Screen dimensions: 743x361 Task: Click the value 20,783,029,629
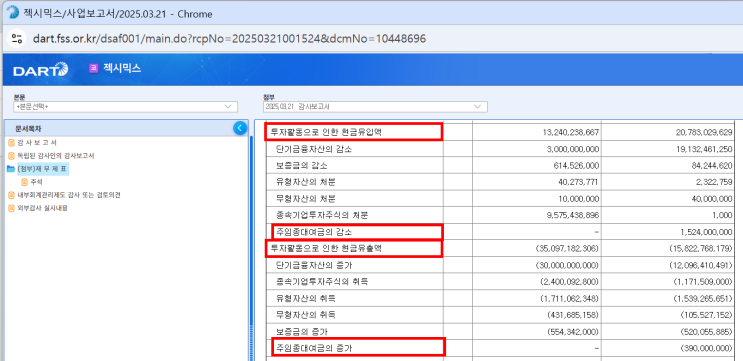coord(704,133)
